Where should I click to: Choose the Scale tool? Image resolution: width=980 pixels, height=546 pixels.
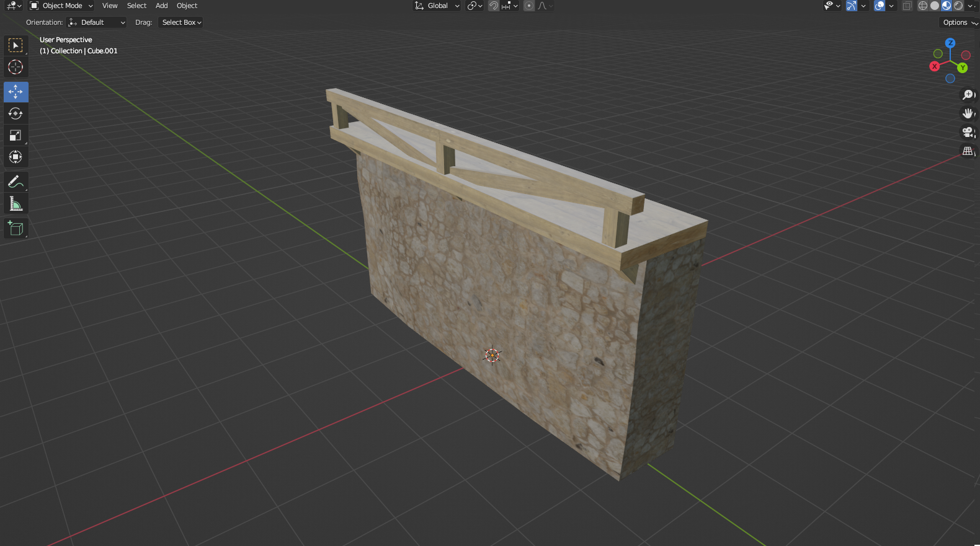pos(16,135)
